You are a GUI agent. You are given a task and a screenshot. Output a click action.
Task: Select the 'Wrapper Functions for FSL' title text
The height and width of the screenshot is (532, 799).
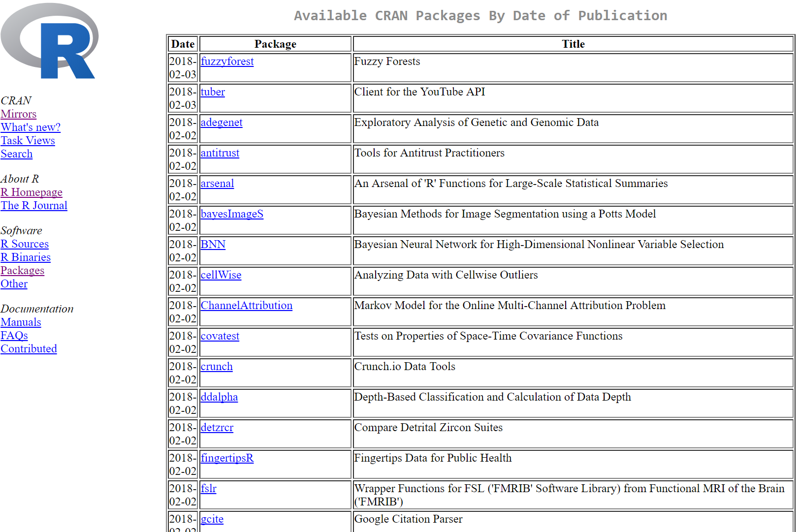(x=569, y=495)
